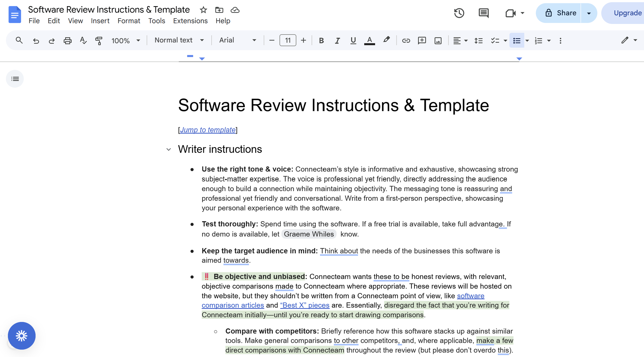The image size is (644, 357).
Task: Follow the Jump to template link
Action: [208, 130]
